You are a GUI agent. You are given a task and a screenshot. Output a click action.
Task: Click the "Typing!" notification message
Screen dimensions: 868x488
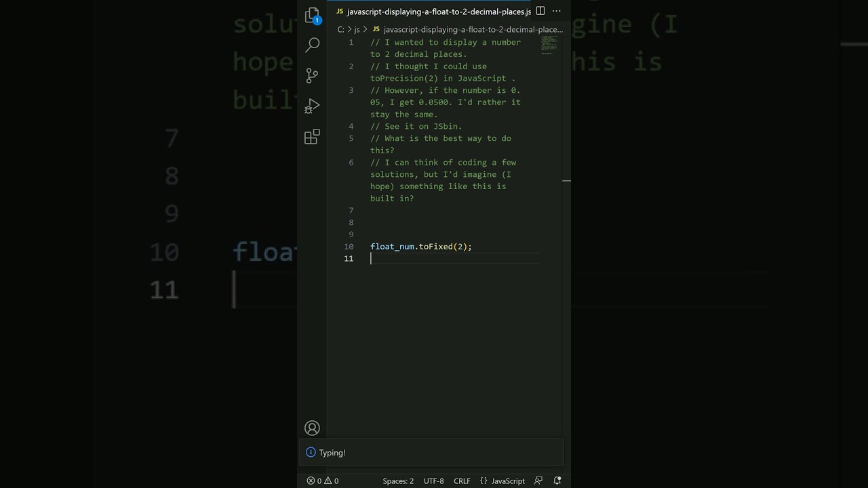[332, 452]
